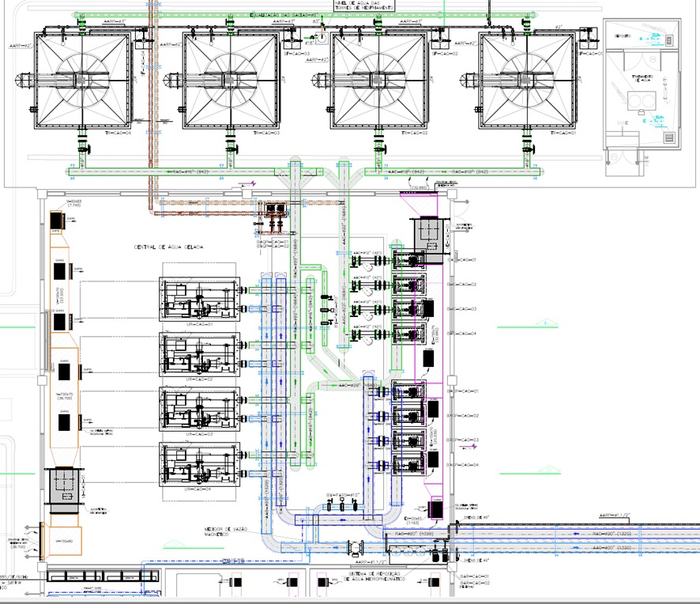This screenshot has height=604, width=700.
Task: Pick chiller unit UR-CAG-03
Action: [199, 409]
